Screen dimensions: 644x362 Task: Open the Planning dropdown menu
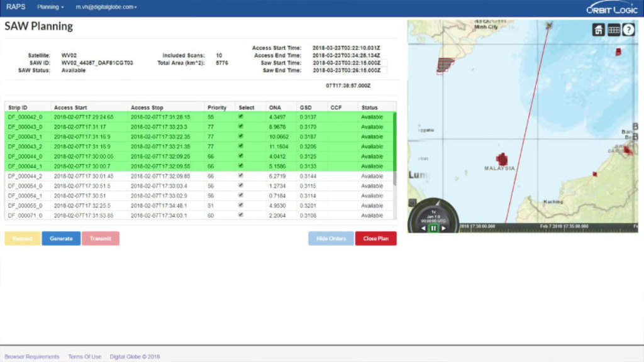pos(50,7)
